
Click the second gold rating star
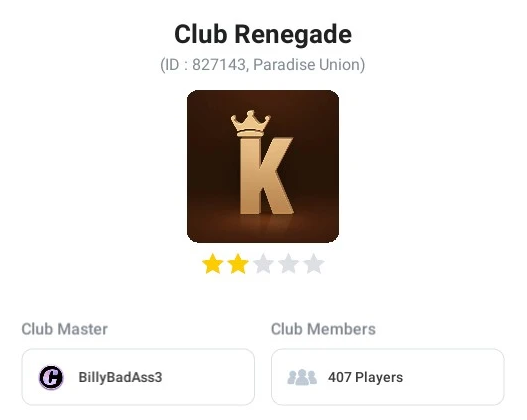point(238,264)
